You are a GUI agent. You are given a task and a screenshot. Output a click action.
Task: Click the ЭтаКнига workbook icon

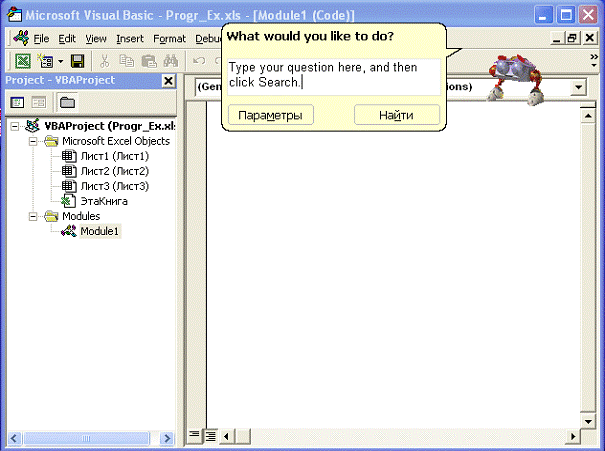coord(68,201)
